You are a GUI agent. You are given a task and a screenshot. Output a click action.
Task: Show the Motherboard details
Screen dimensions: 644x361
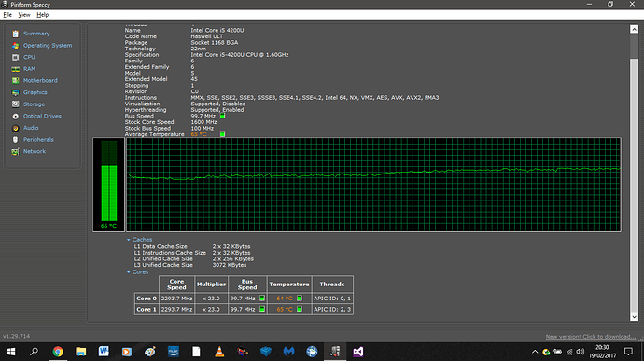click(40, 80)
